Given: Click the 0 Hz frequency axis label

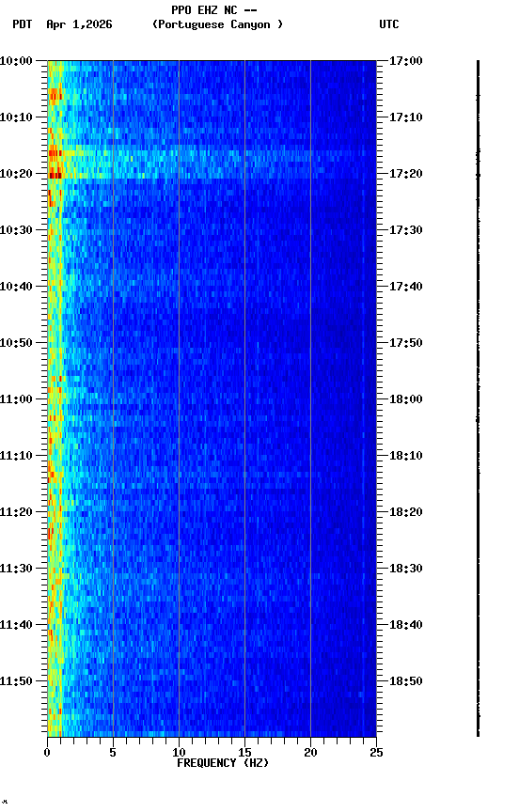Looking at the screenshot, I should [47, 753].
